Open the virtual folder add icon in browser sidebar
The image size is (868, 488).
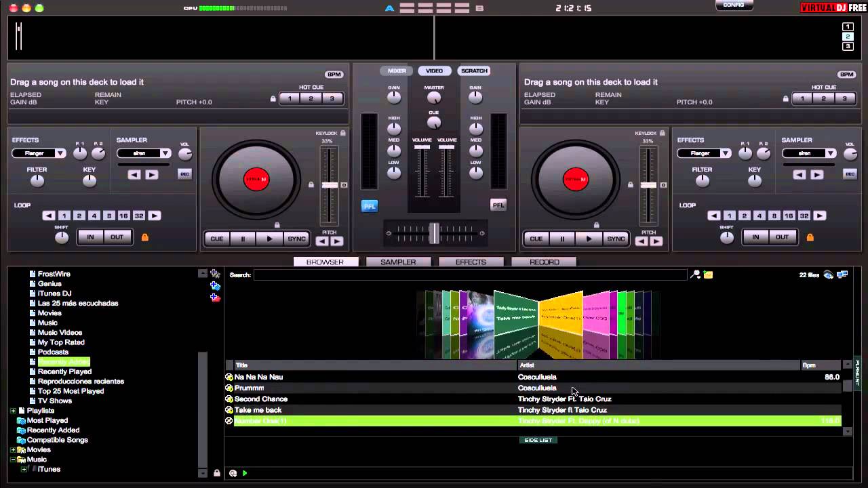pos(215,274)
